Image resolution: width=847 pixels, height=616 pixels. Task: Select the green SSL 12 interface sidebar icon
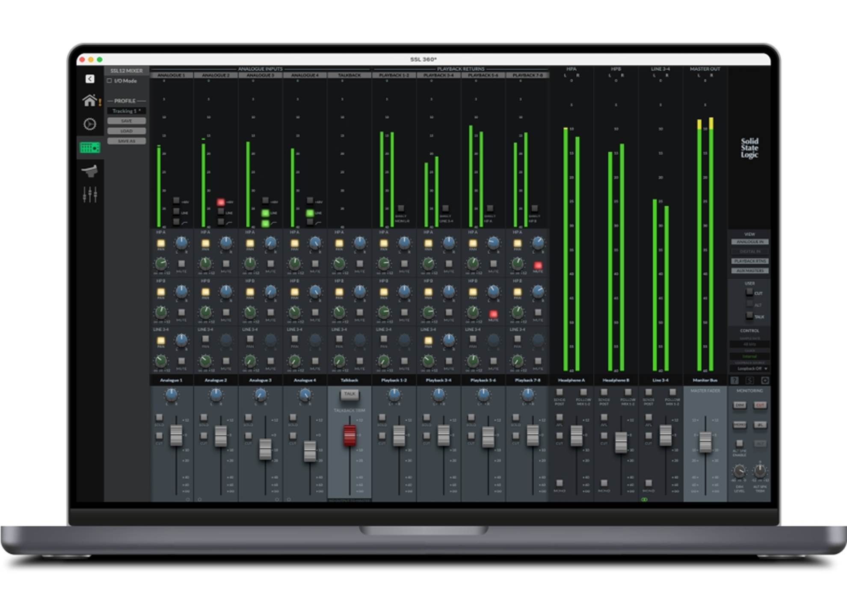[90, 148]
